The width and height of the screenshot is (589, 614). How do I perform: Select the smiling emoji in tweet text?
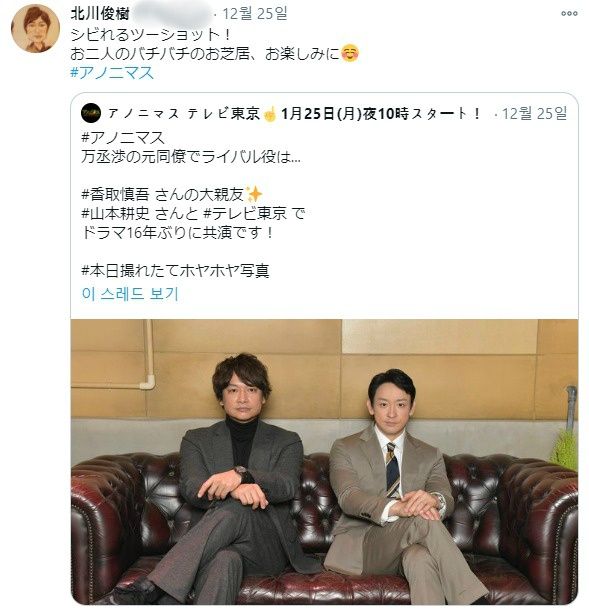tap(350, 54)
